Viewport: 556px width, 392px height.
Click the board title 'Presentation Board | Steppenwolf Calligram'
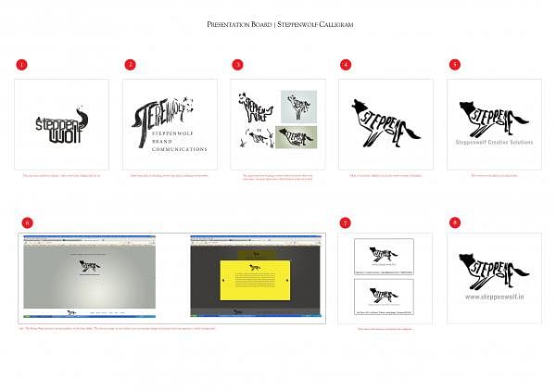pos(280,24)
